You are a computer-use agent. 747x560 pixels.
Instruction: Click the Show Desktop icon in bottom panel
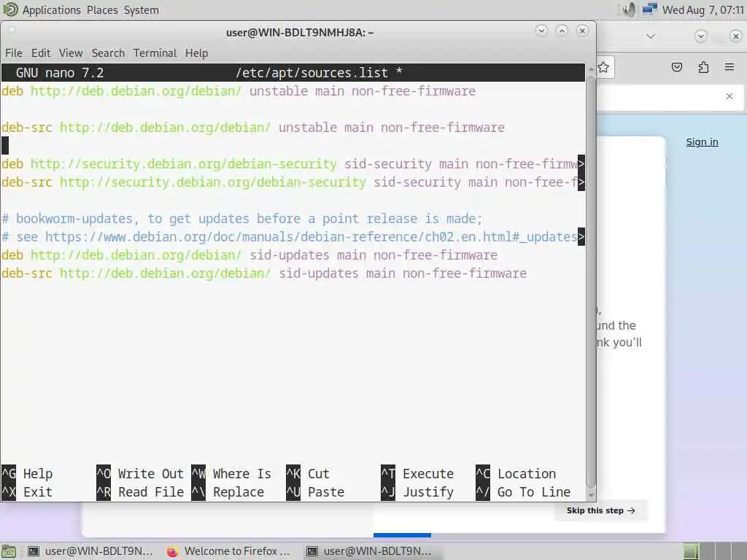[x=9, y=551]
